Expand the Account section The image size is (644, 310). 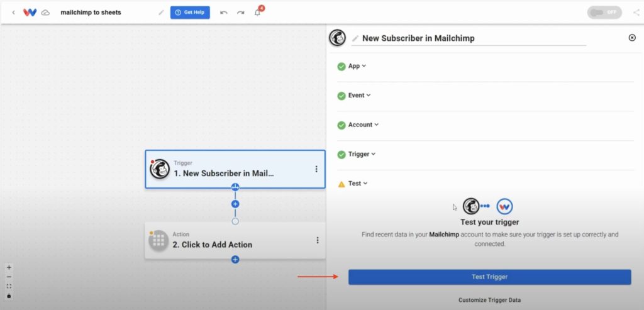tap(364, 125)
